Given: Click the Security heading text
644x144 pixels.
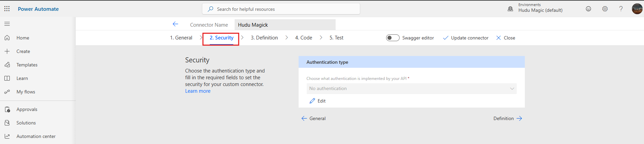Looking at the screenshot, I should point(197,60).
